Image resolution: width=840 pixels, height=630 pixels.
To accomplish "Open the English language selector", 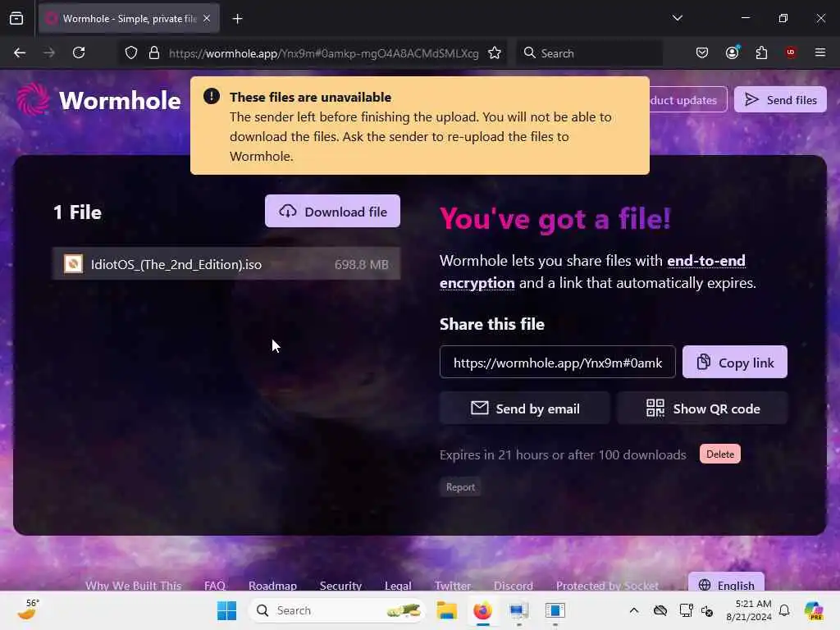I will click(726, 582).
